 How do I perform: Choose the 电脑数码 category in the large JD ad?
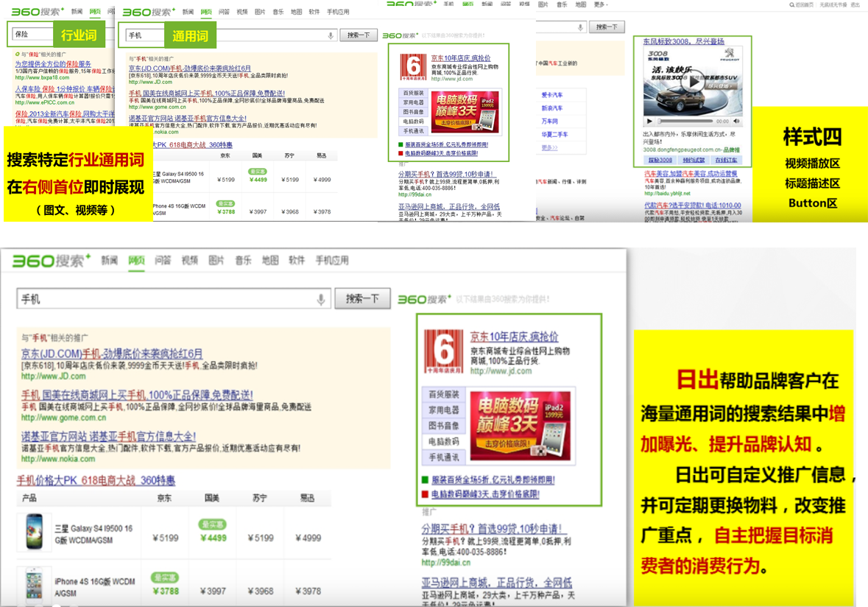click(x=443, y=442)
